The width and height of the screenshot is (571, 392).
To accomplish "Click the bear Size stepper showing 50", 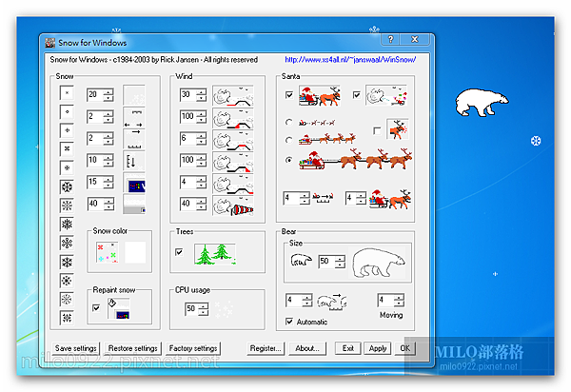I will (x=332, y=262).
